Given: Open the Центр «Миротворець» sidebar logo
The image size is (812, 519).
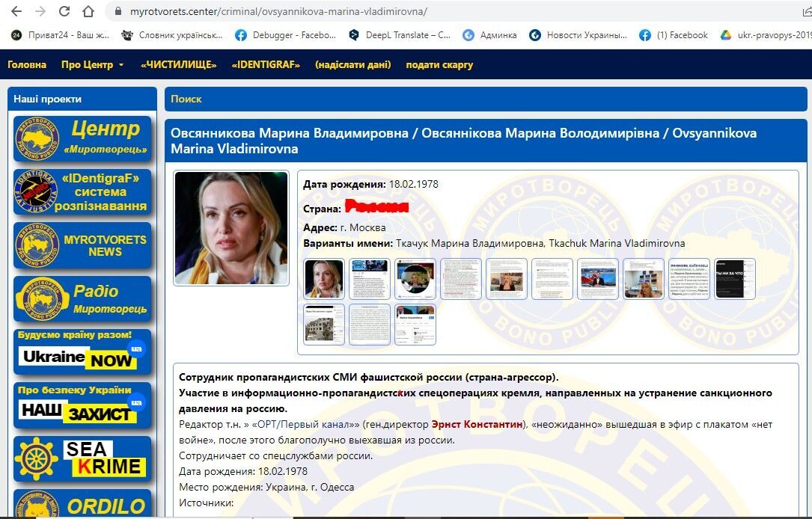Looking at the screenshot, I should 82,139.
